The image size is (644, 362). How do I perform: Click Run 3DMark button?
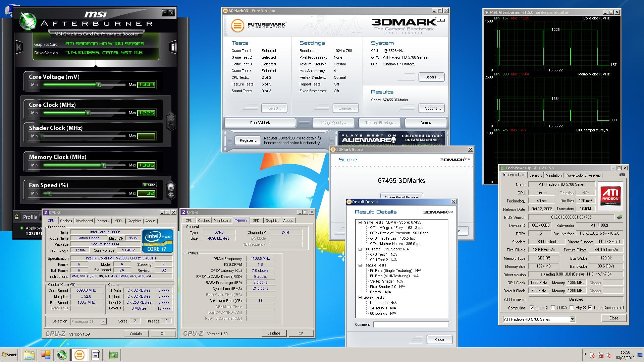pyautogui.click(x=260, y=123)
